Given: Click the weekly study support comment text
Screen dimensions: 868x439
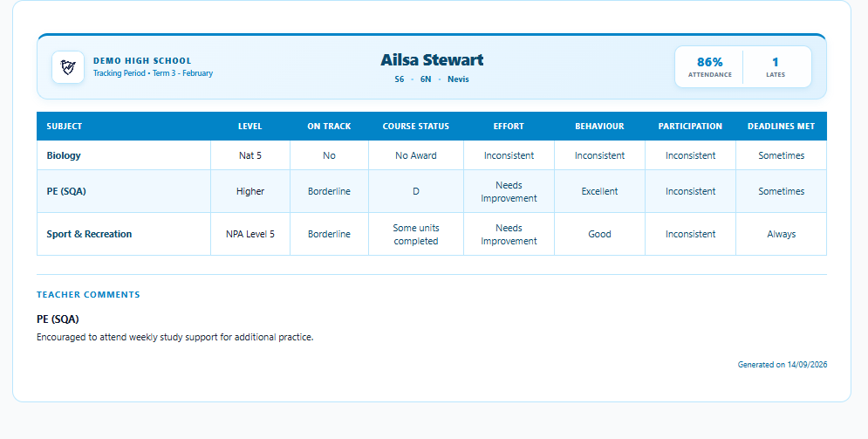Looking at the screenshot, I should [x=175, y=337].
